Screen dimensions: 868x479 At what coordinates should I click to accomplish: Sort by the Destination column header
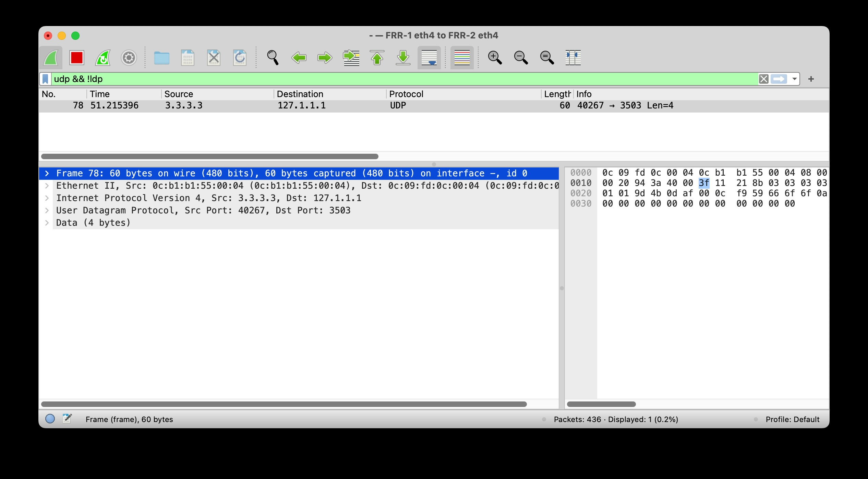click(x=330, y=94)
